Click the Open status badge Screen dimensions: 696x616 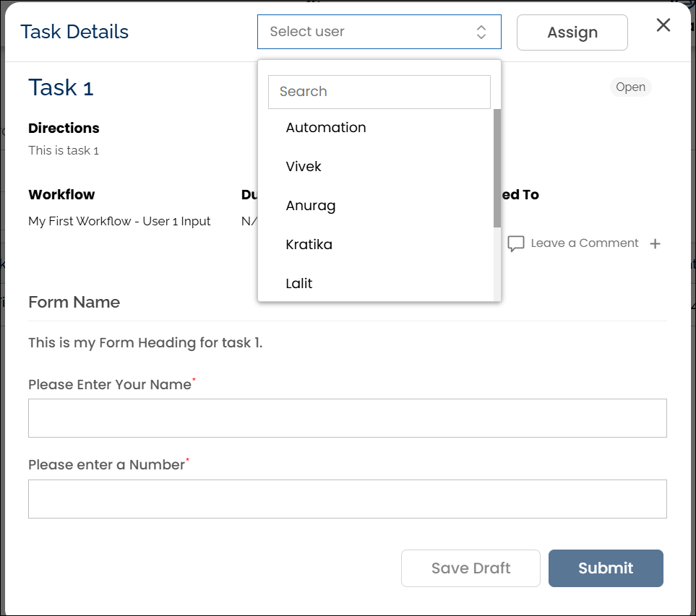(630, 87)
